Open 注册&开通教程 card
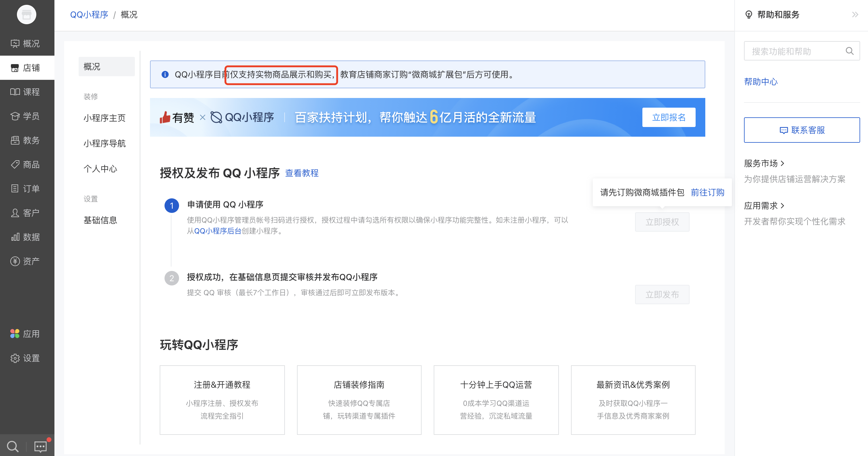868x456 pixels. [222, 400]
